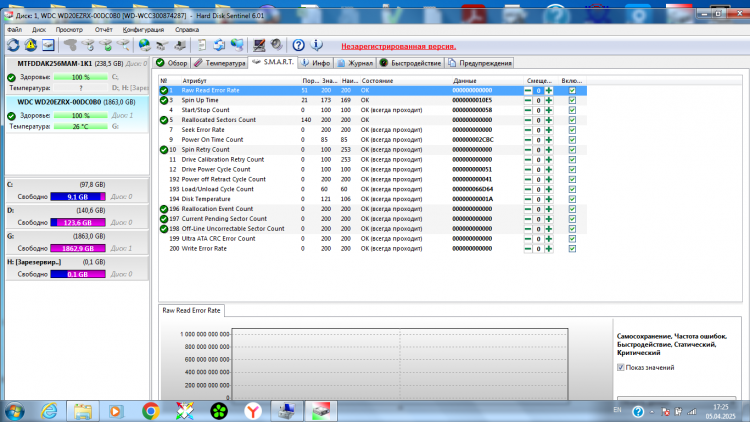Click the C: drive free space bar
Screen dimensions: 750x422
[78, 197]
